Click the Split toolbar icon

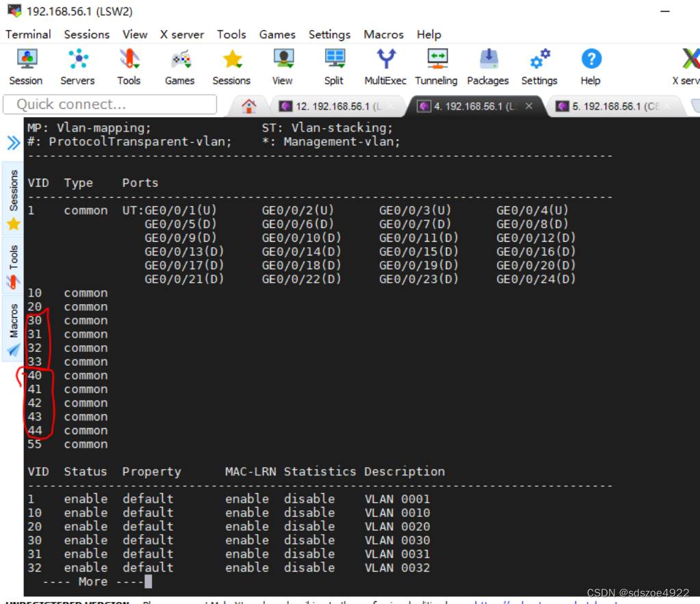click(334, 67)
